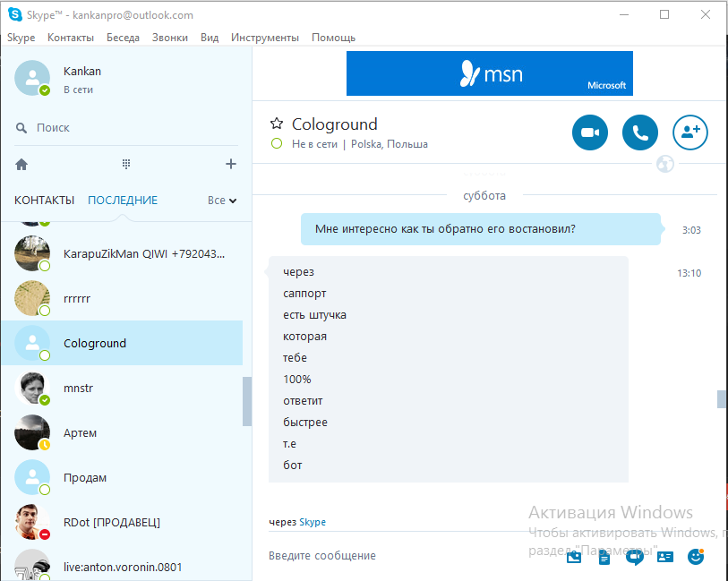Click the Skype logo in title bar
The height and width of the screenshot is (581, 728).
tap(15, 15)
